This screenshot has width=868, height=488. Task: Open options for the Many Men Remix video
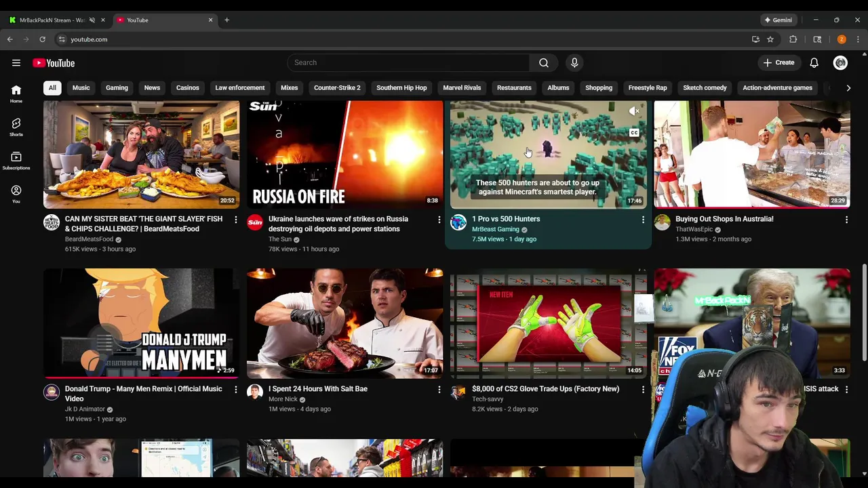coord(236,390)
